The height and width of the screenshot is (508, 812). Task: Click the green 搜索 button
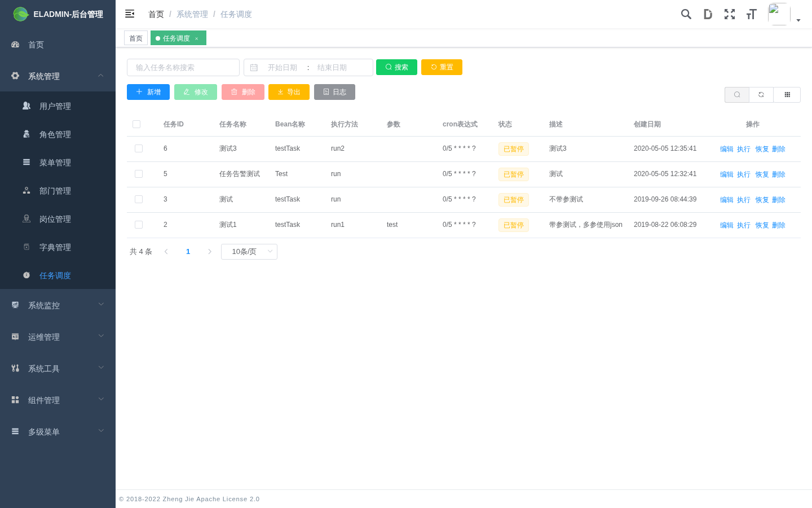pos(396,67)
